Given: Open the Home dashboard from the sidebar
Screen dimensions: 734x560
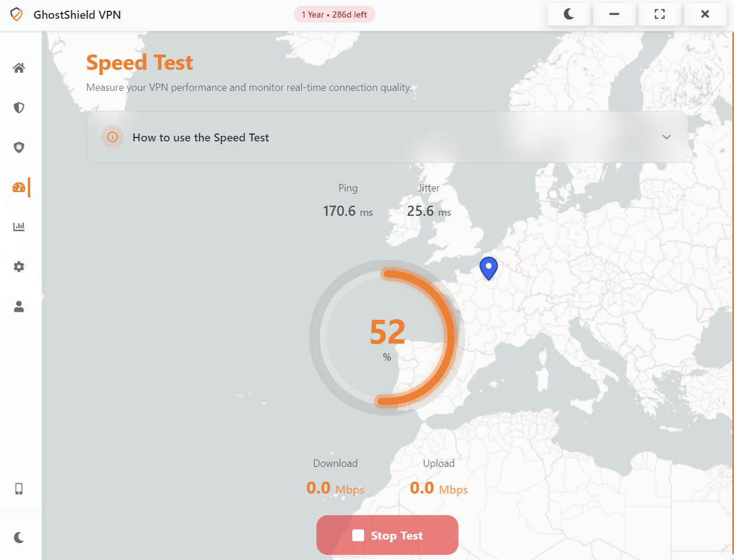Looking at the screenshot, I should click(x=19, y=68).
